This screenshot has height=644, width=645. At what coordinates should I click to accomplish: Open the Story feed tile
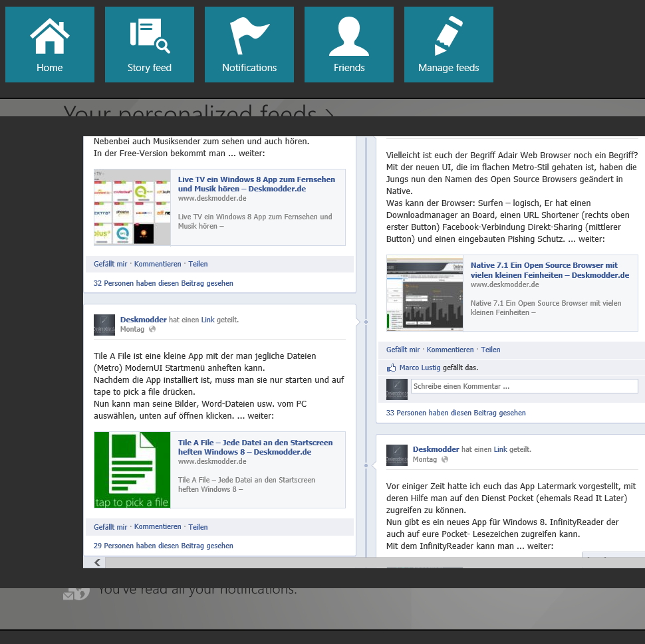pos(150,45)
